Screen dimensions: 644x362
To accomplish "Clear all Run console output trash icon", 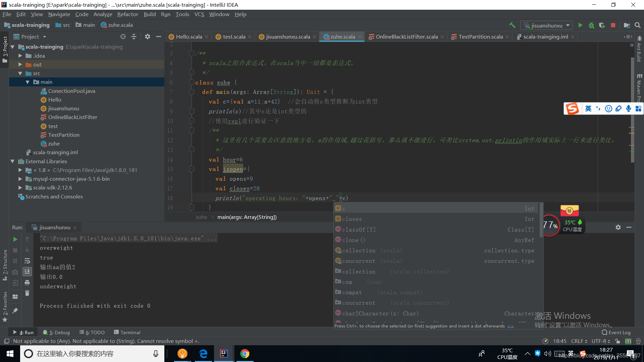I will [27, 293].
